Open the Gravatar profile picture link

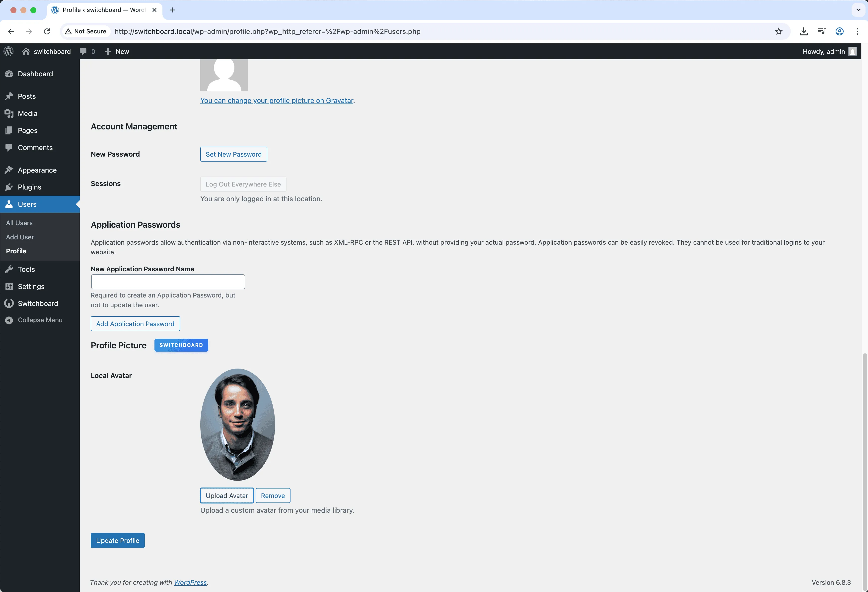click(277, 100)
